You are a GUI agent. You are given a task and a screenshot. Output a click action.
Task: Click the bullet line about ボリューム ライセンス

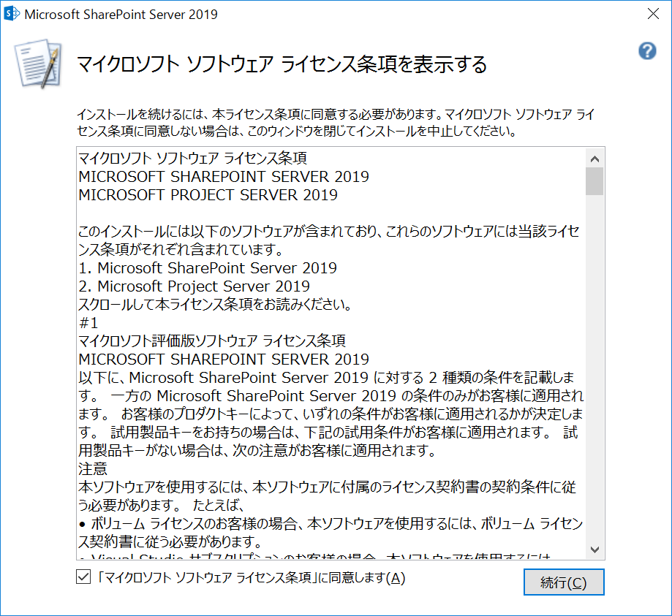point(331,533)
